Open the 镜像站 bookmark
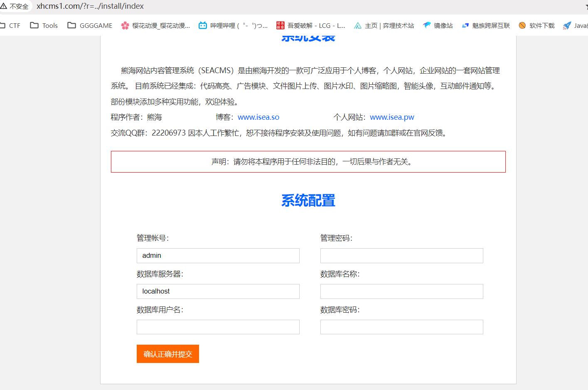The width and height of the screenshot is (588, 390). pos(438,25)
